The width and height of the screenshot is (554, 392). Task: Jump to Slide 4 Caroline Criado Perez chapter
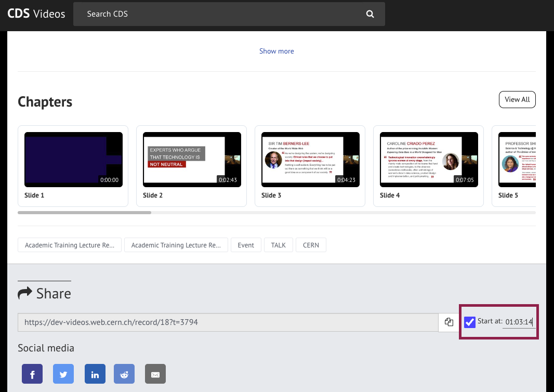(429, 160)
